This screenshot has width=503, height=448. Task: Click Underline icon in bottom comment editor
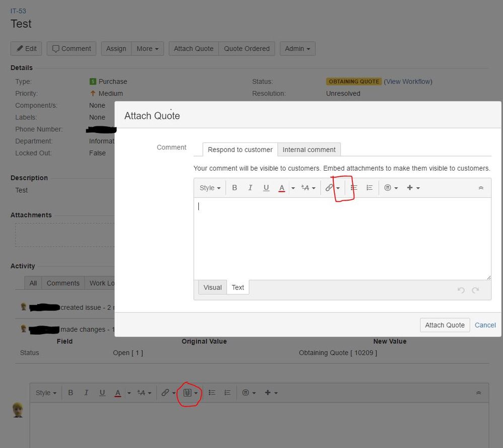[102, 393]
